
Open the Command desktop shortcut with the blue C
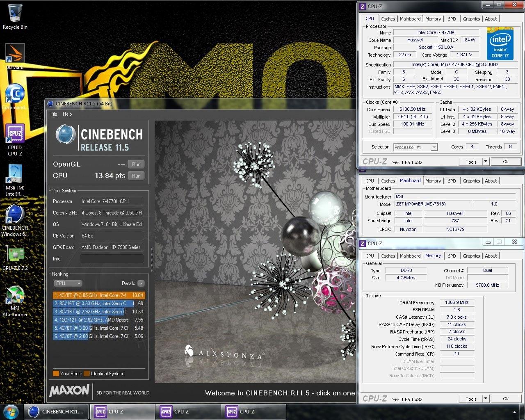tap(15, 97)
